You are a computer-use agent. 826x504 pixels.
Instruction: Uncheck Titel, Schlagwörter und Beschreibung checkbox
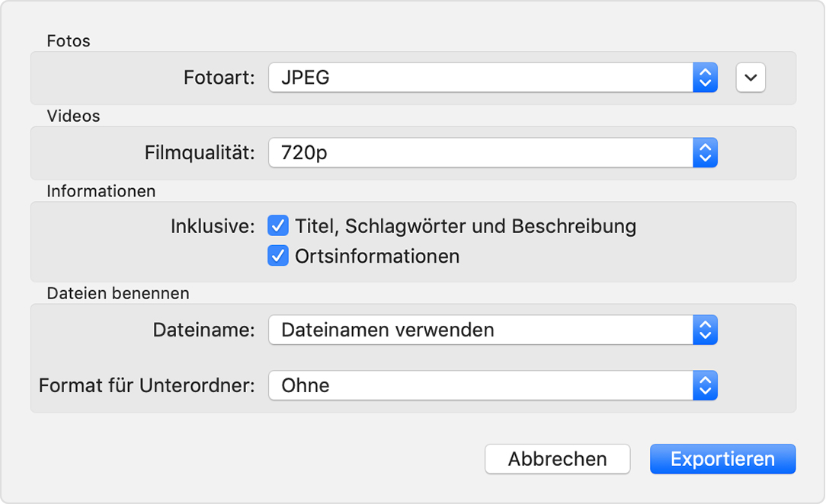[x=278, y=226]
